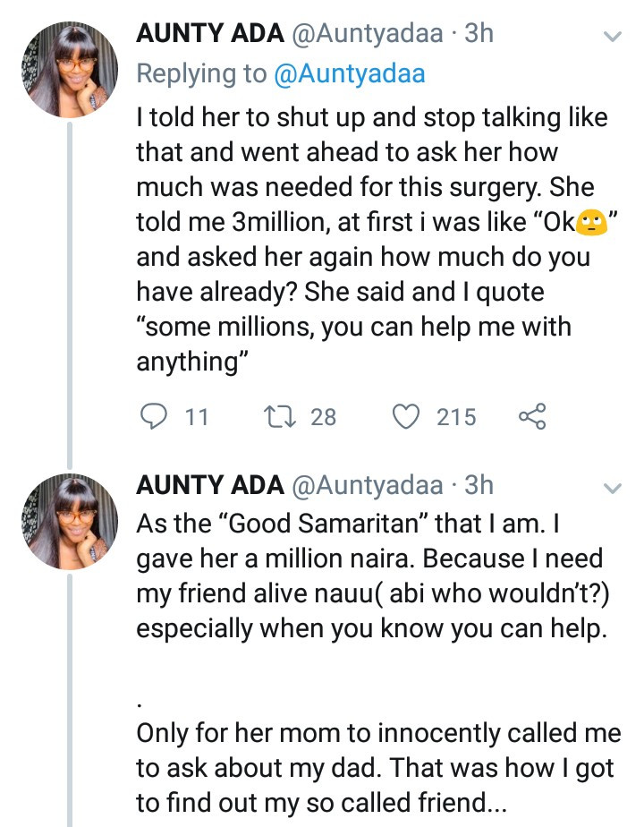Tap the share icon under first tweet
This screenshot has width=644, height=827.
[x=531, y=416]
